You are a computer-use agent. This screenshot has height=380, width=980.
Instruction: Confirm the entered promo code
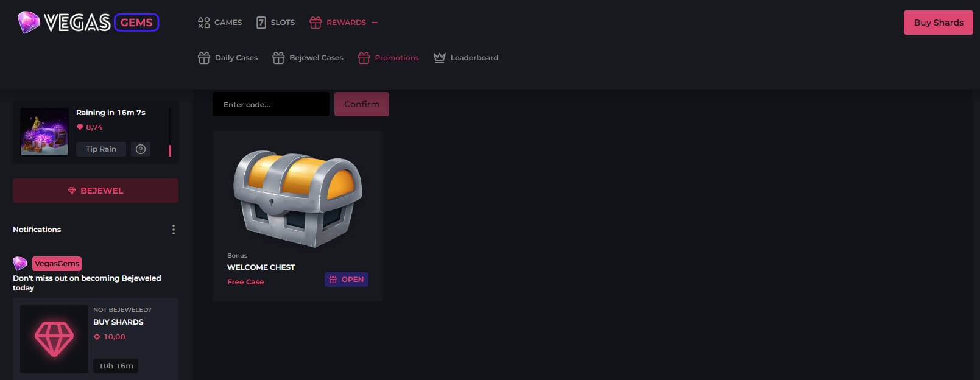point(361,104)
